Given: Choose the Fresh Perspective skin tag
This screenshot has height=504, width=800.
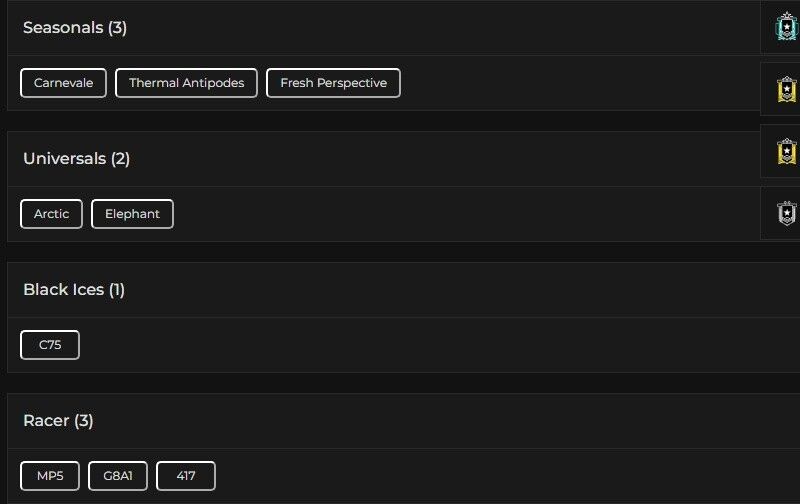Looking at the screenshot, I should pos(333,83).
